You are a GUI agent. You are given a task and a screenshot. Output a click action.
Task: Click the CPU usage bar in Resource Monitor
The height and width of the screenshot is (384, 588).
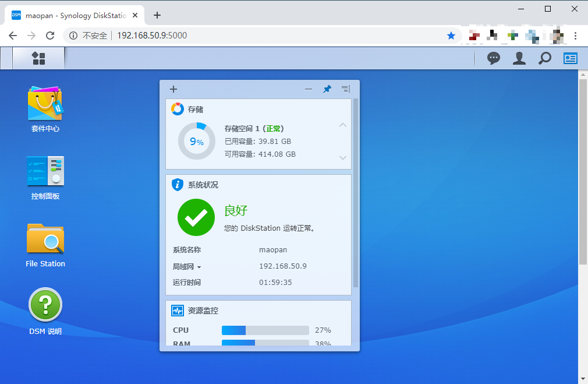265,330
